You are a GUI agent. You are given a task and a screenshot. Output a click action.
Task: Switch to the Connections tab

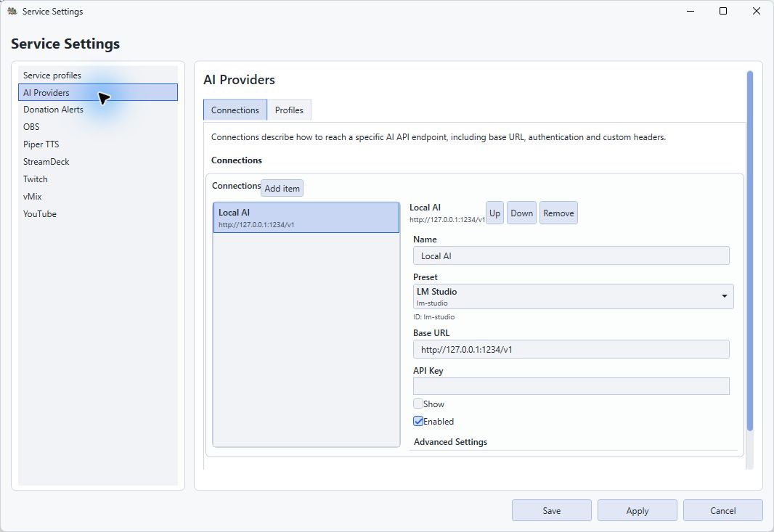click(x=235, y=110)
